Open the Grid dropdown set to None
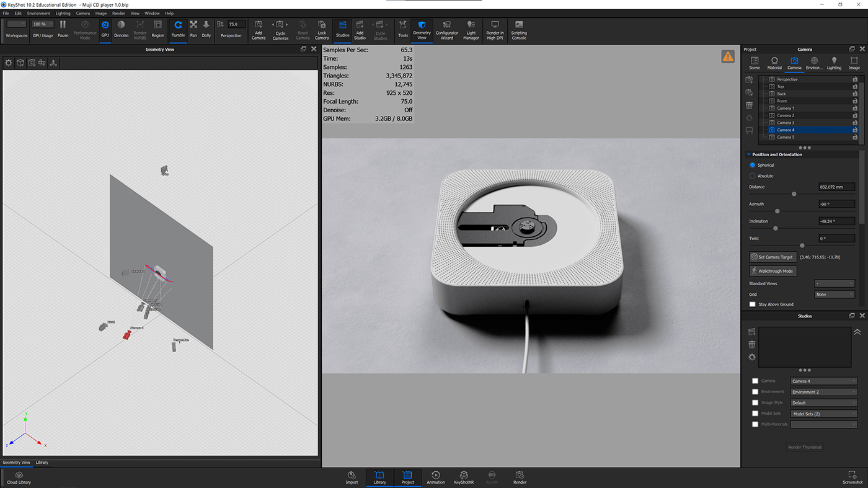This screenshot has width=868, height=488. [x=834, y=293]
